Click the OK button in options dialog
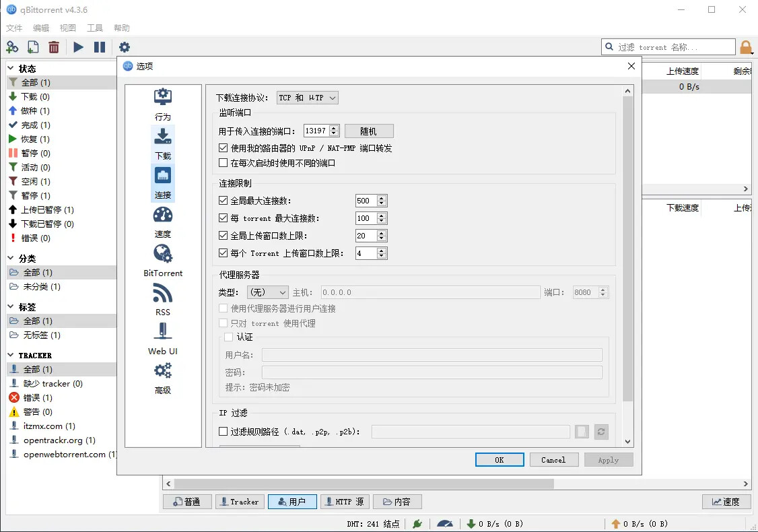Screen dimensions: 758x532 pyautogui.click(x=499, y=460)
